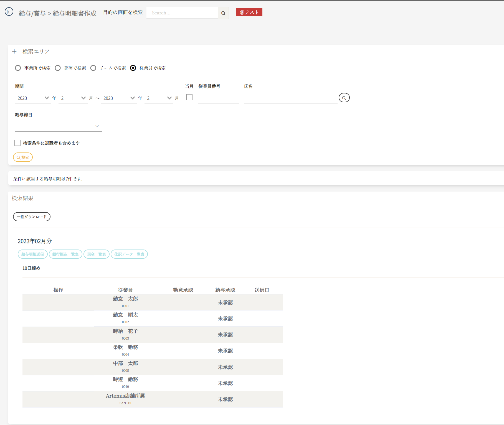Click the 一括ダウンロード button
Screen dimensions: 504x425
[32, 217]
